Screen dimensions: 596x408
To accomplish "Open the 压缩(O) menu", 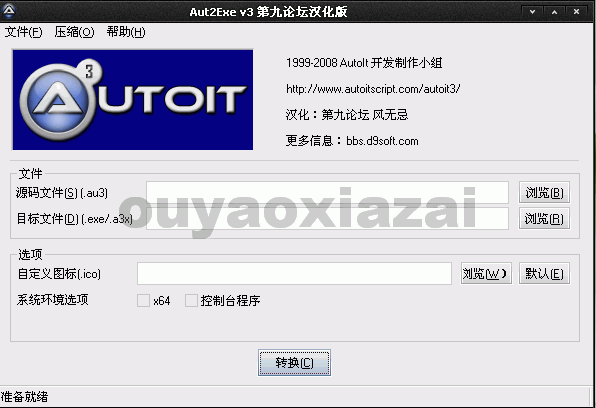I will (x=74, y=32).
